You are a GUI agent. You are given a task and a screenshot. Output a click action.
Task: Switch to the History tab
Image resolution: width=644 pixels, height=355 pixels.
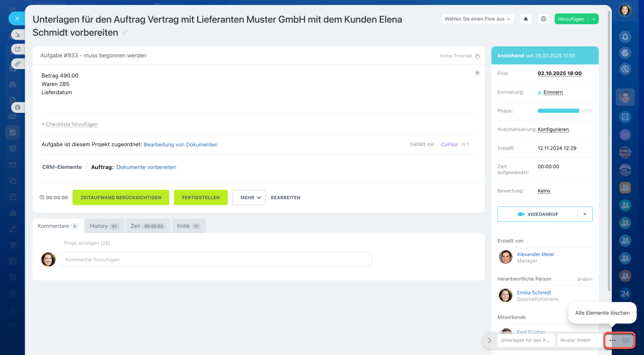click(x=104, y=226)
